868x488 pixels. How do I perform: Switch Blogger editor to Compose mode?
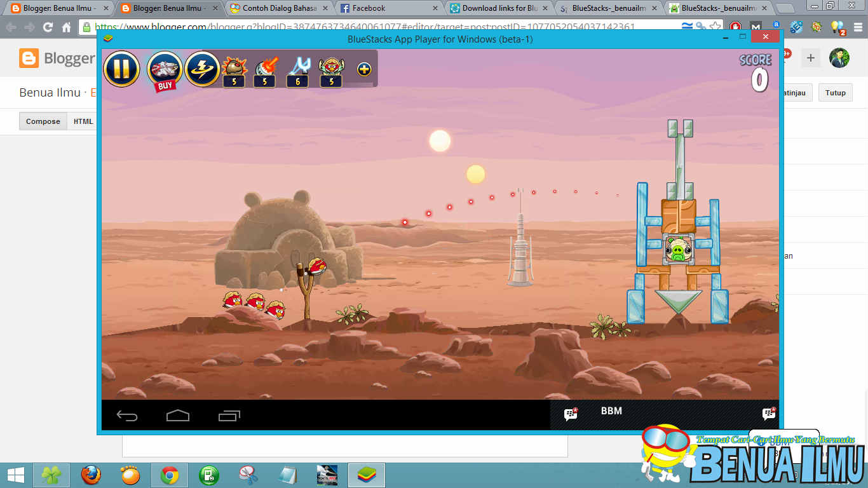pos(43,121)
